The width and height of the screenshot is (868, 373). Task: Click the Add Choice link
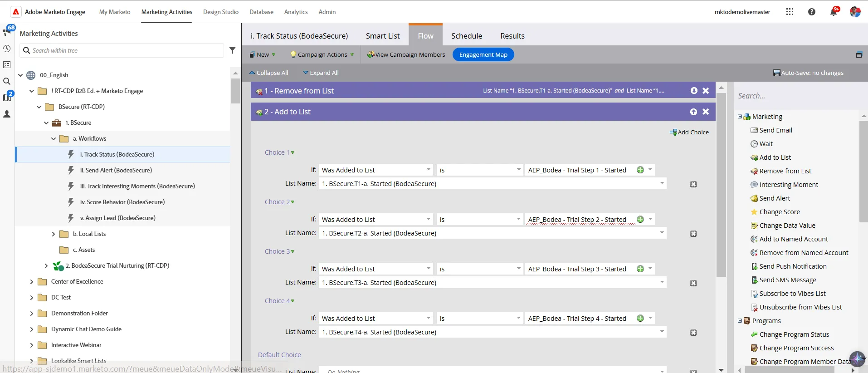coord(689,132)
